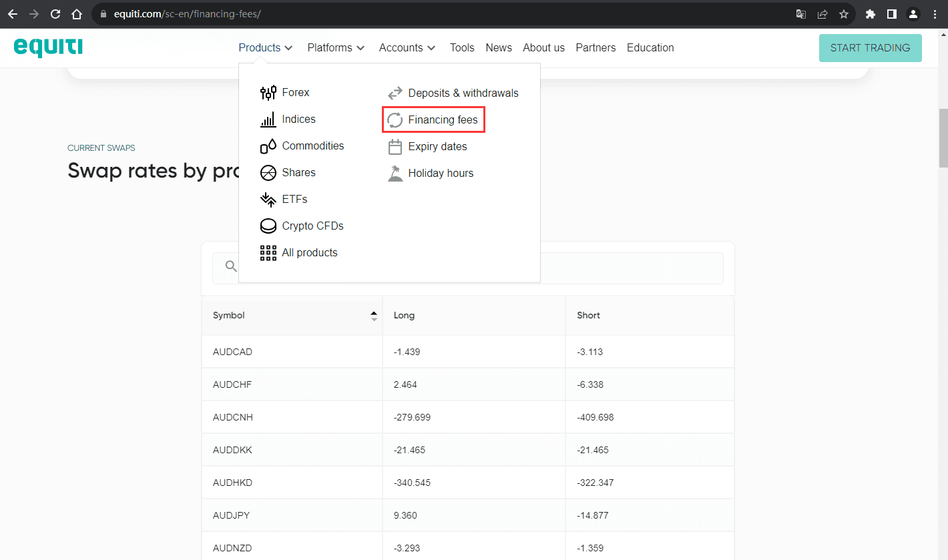
Task: Click the Deposits & withdrawals arrows icon
Action: tap(395, 93)
